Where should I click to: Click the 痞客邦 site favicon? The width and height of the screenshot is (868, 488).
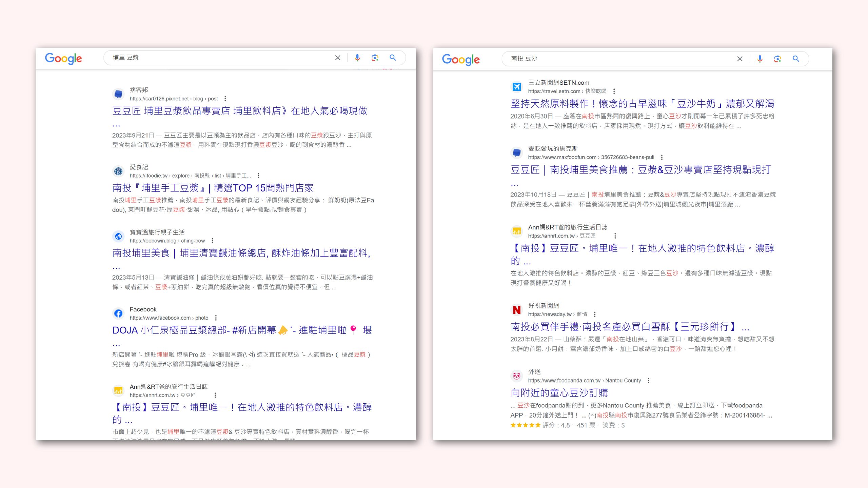click(x=118, y=94)
